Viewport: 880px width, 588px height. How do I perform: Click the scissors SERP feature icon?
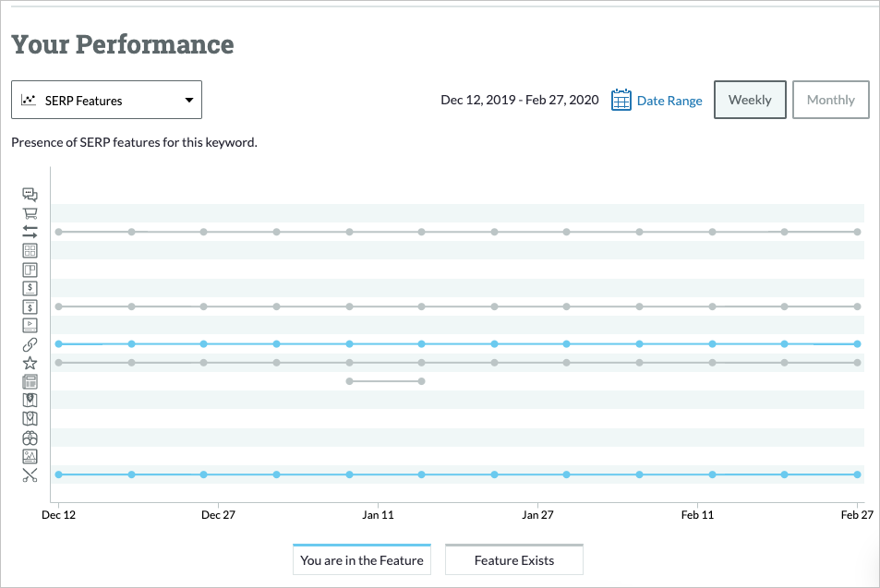[x=30, y=474]
